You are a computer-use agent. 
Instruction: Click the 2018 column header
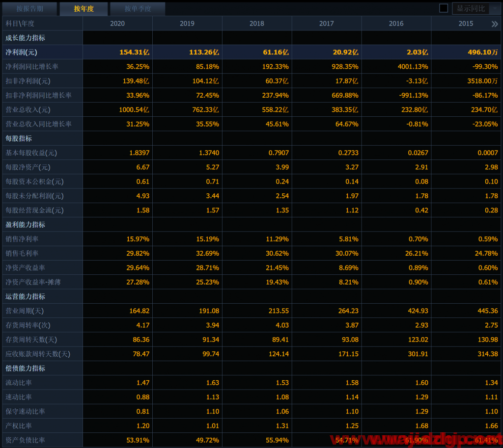coord(256,24)
